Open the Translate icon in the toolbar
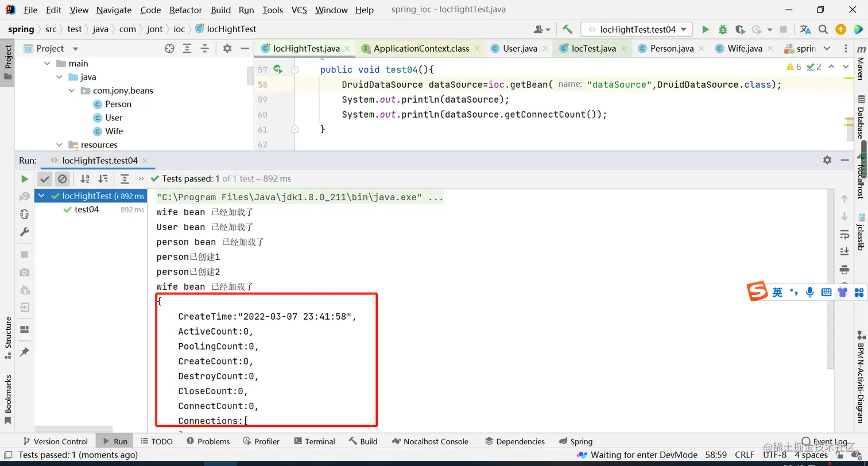Image resolution: width=868 pixels, height=466 pixels. pyautogui.click(x=805, y=29)
